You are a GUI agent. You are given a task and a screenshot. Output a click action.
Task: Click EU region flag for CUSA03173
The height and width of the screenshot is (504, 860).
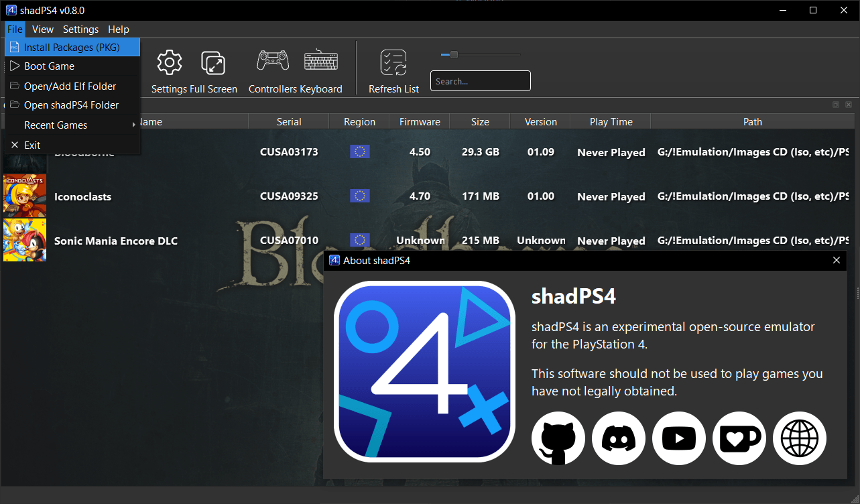coord(359,151)
